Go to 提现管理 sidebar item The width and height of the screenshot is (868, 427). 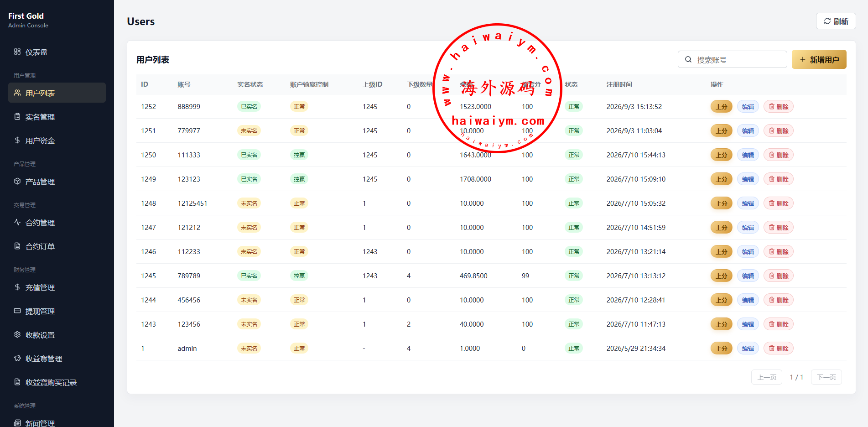pyautogui.click(x=57, y=311)
